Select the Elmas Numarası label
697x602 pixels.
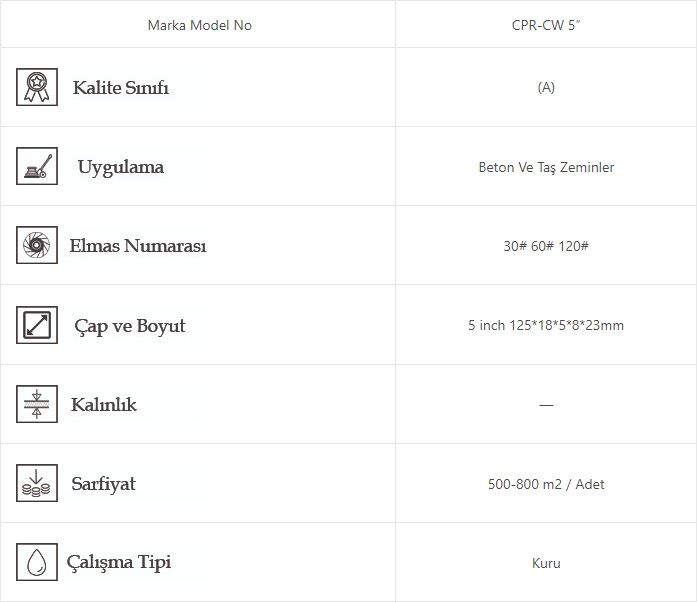click(138, 246)
